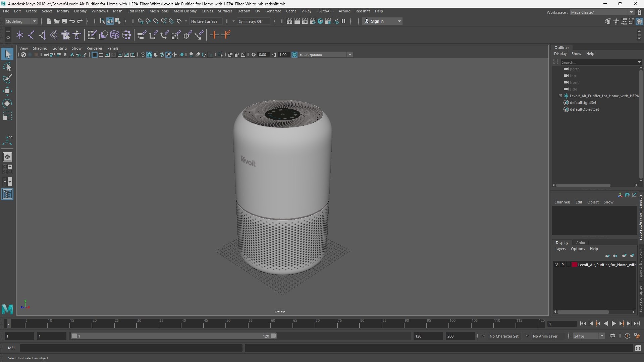The width and height of the screenshot is (644, 362).
Task: Open the sRGB gamma color space dropdown
Action: click(325, 55)
